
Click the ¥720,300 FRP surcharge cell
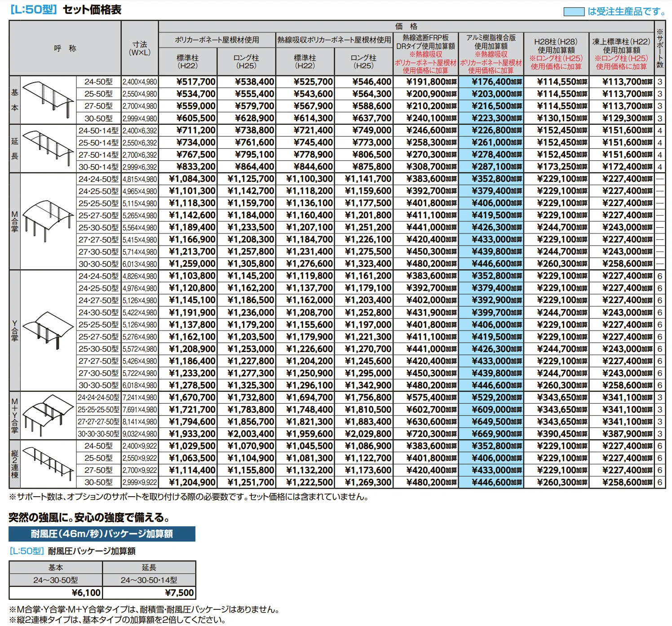(x=425, y=434)
